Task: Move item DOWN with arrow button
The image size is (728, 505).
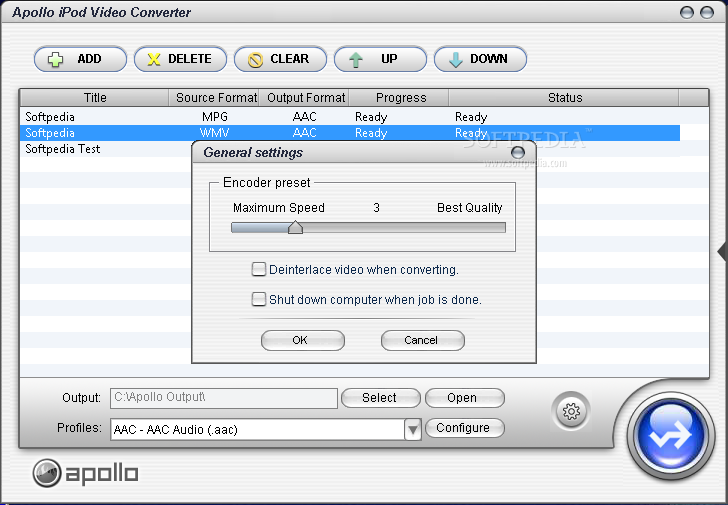Action: [x=481, y=59]
